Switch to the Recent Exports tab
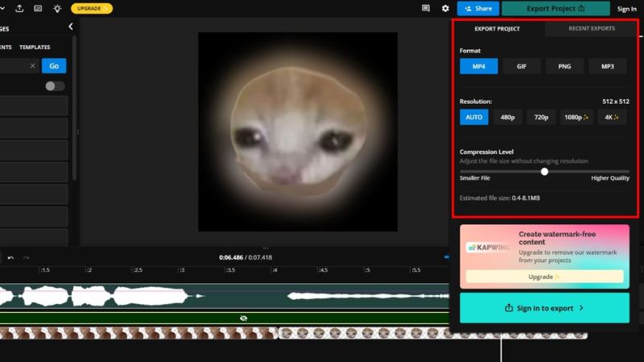The height and width of the screenshot is (362, 644). point(592,28)
